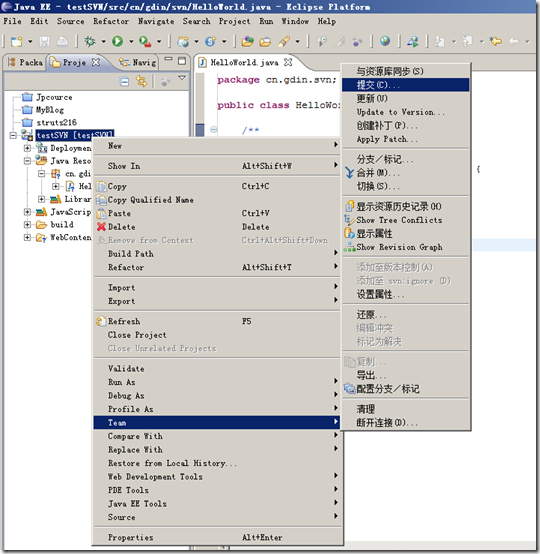Viewport: 540px width, 554px height.
Task: Select Show Tree Conflicts option
Action: pos(405,220)
